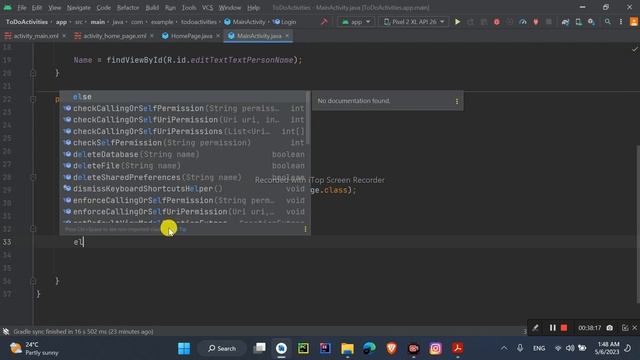Image resolution: width=640 pixels, height=360 pixels.
Task: Open the Build menu
Action: (x=152, y=7)
